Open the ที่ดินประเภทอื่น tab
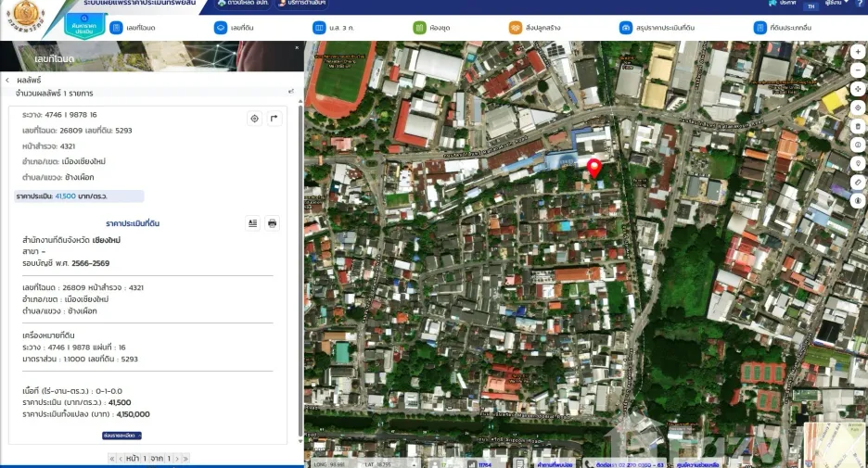This screenshot has height=468, width=868. [783, 28]
